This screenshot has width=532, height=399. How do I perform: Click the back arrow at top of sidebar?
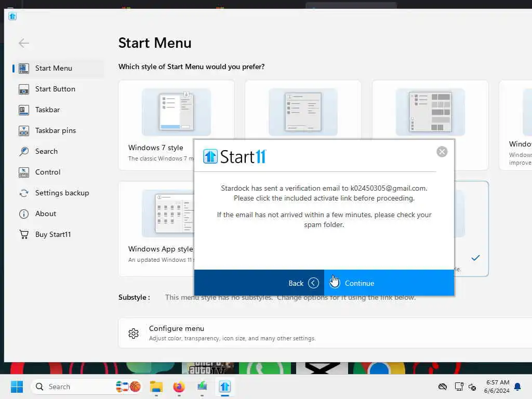pyautogui.click(x=24, y=43)
